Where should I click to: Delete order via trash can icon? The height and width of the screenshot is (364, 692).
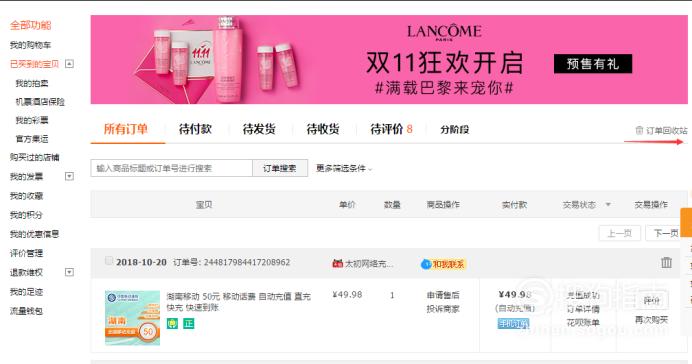[x=666, y=263]
